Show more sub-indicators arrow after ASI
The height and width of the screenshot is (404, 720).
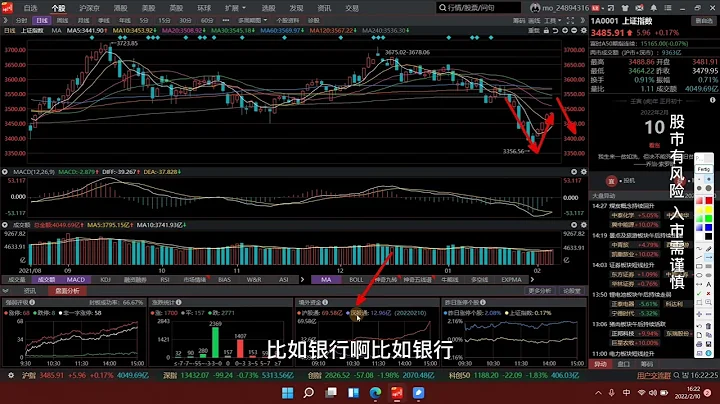[x=302, y=279]
